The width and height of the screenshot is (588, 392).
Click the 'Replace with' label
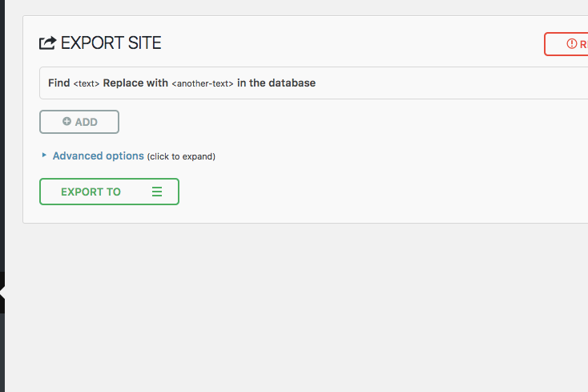click(x=135, y=83)
